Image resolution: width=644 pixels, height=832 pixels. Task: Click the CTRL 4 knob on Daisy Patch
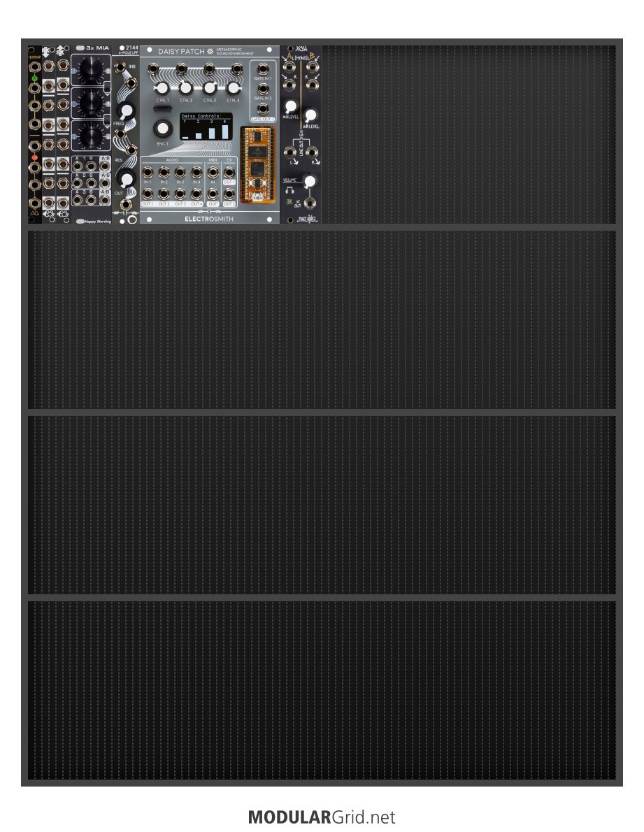233,88
